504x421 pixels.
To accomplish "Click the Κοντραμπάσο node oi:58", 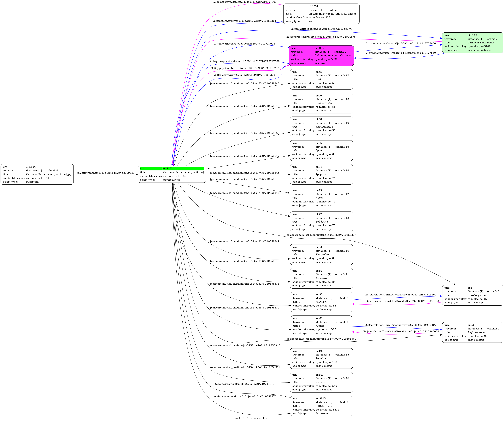I will click(x=321, y=127).
